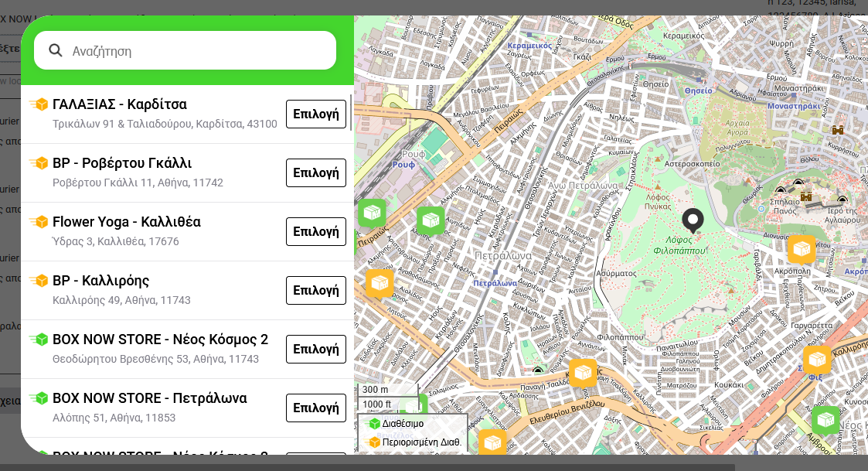Choose BP - Ροβέρτου Γκάλλι via Επιλογή
Image resolution: width=868 pixels, height=471 pixels.
pyautogui.click(x=316, y=173)
